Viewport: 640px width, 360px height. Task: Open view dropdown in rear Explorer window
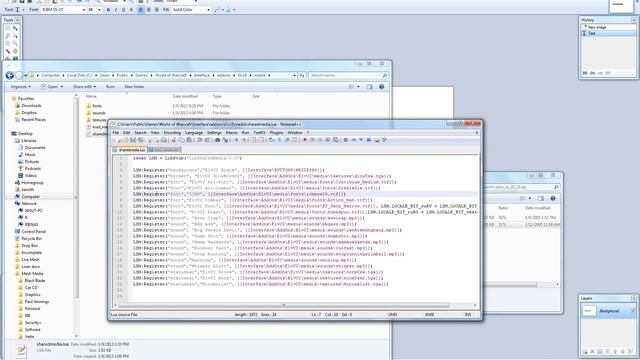click(x=530, y=198)
